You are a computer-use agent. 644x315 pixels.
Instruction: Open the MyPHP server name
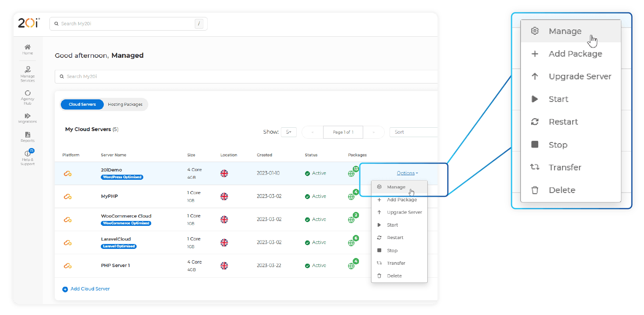pyautogui.click(x=109, y=196)
